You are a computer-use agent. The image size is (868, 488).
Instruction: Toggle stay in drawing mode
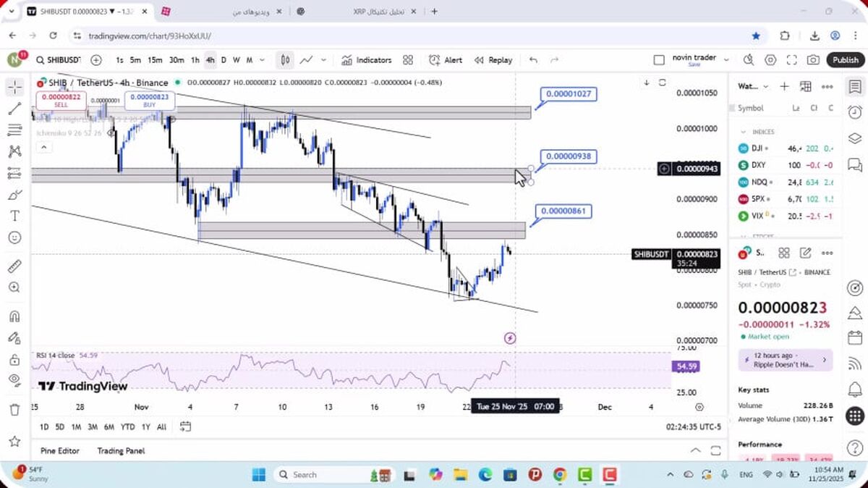pyautogui.click(x=14, y=337)
